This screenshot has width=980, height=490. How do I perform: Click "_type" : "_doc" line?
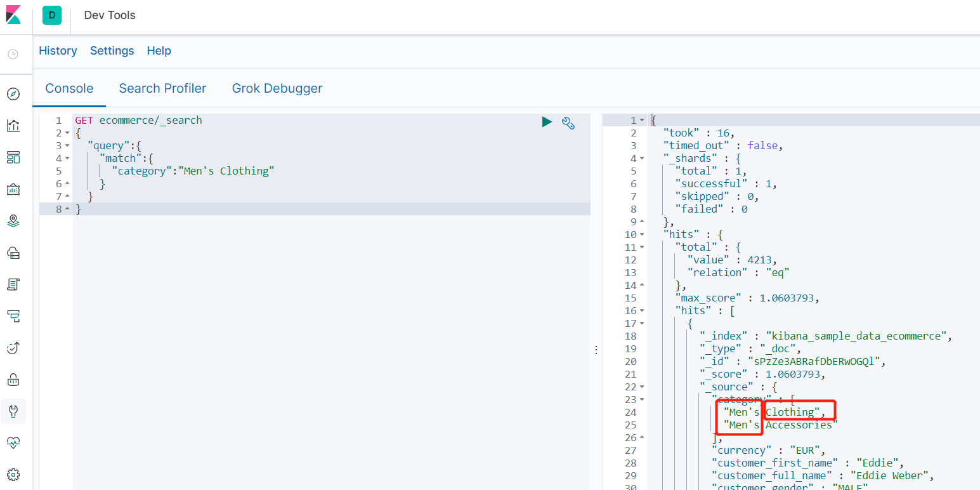pyautogui.click(x=750, y=348)
